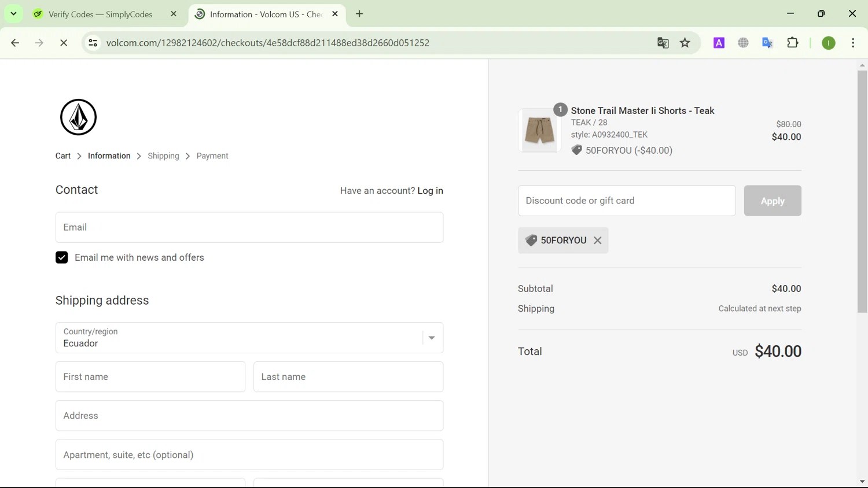868x488 pixels.
Task: Remove the 50FORYOU discount code
Action: 598,241
